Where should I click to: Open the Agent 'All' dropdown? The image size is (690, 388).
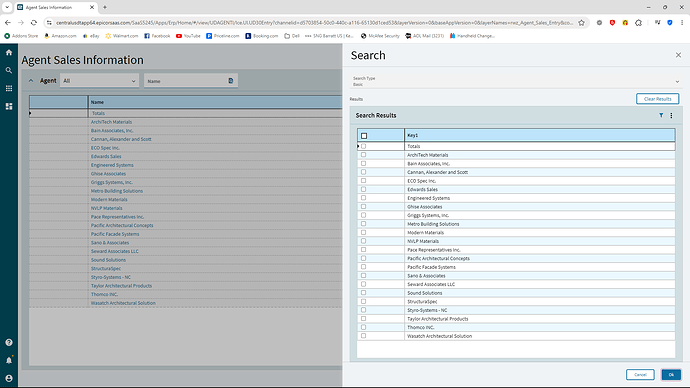point(99,81)
